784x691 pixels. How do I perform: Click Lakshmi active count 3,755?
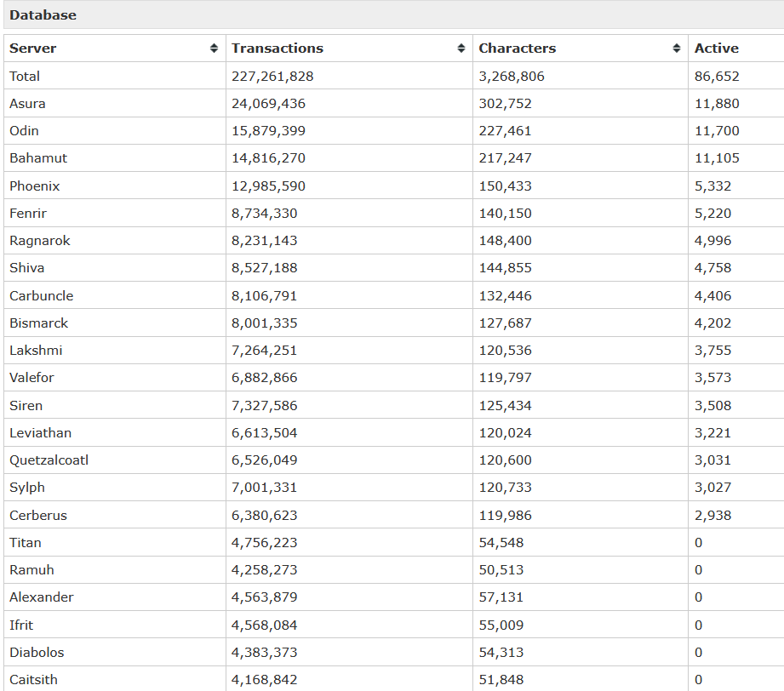[x=712, y=350]
